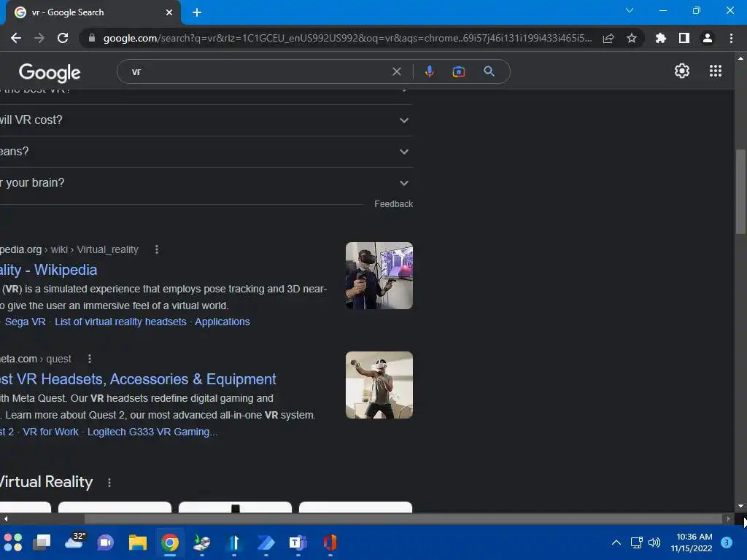
Task: Show hidden system tray icons
Action: (x=616, y=542)
